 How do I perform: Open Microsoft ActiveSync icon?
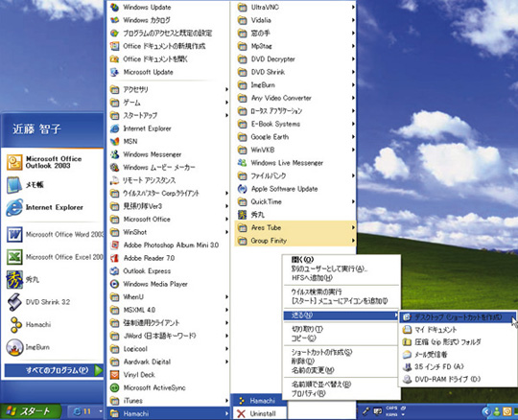(x=115, y=387)
